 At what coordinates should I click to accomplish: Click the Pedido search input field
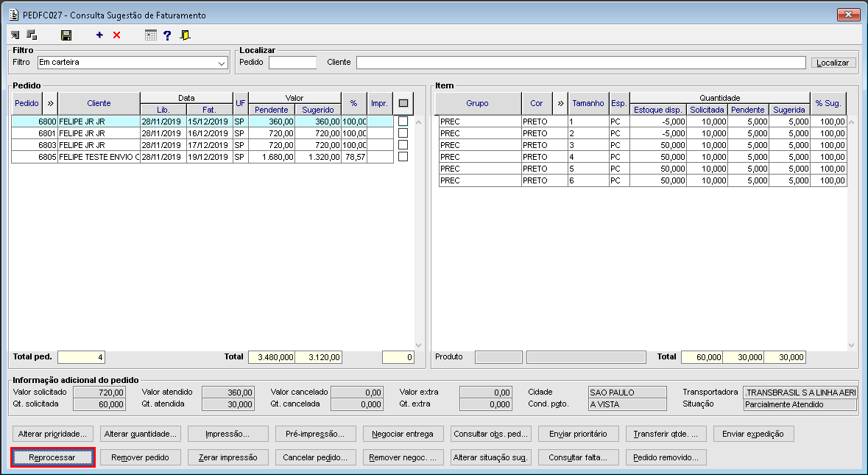(x=292, y=63)
